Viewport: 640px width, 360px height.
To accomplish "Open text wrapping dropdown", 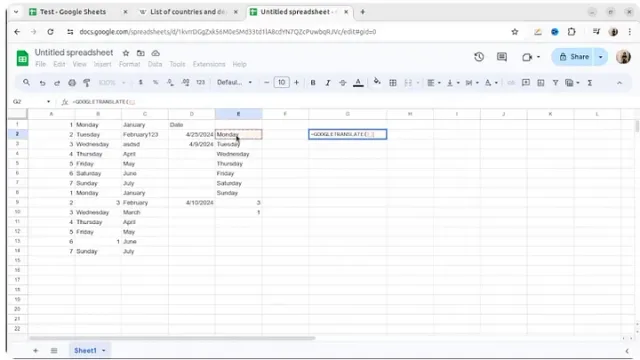I will (x=471, y=83).
